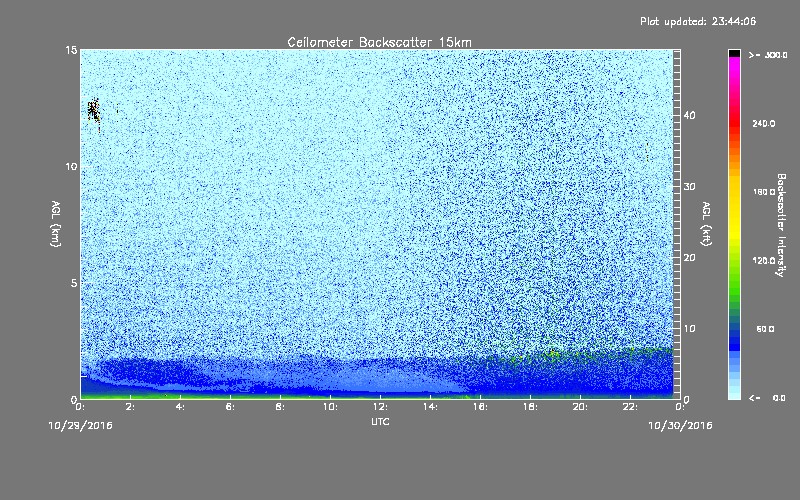Click the 'Backscatter Intensity' colorbar title
Image resolution: width=800 pixels, height=500 pixels.
tap(781, 225)
